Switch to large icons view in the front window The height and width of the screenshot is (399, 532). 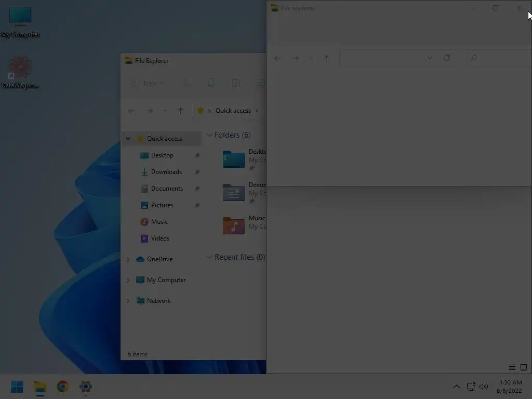(x=524, y=367)
